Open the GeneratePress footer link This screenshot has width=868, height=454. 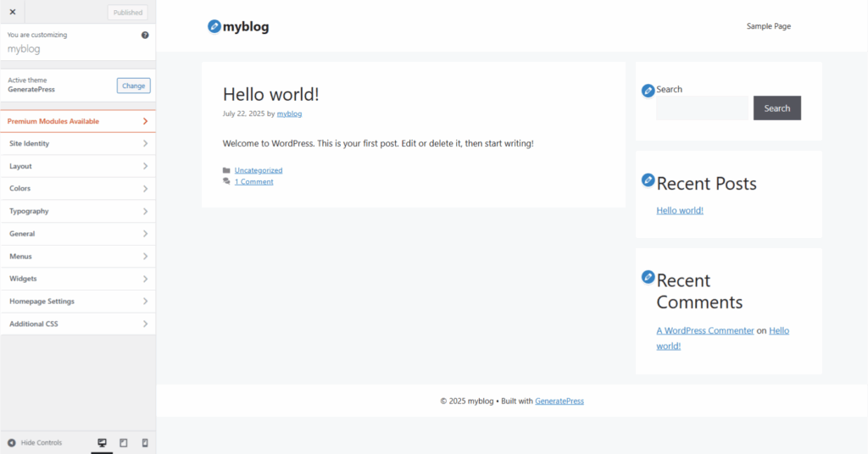pyautogui.click(x=559, y=401)
